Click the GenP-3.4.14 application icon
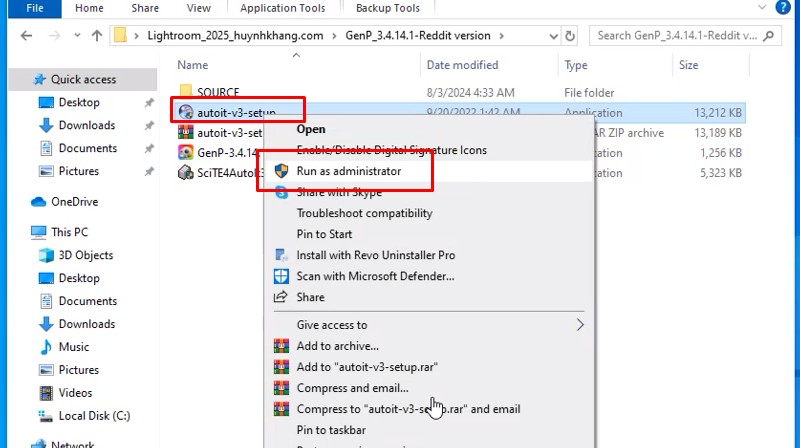Image resolution: width=800 pixels, height=448 pixels. pos(186,152)
